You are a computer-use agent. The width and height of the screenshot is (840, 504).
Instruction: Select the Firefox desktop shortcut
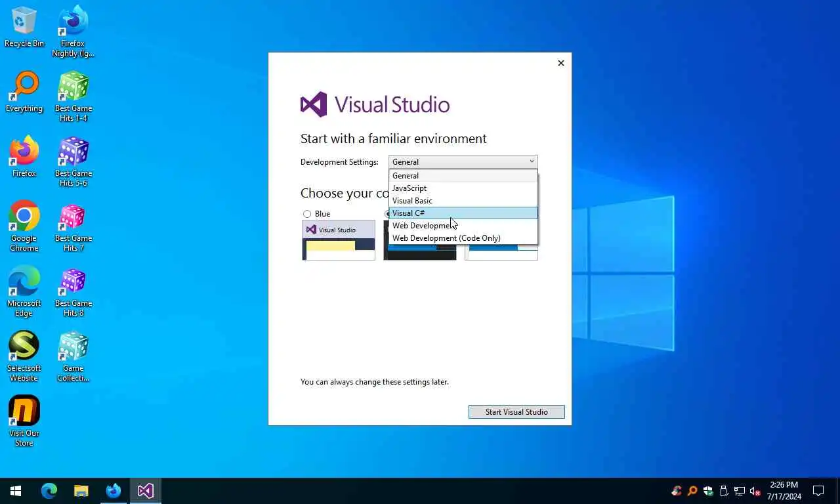click(24, 157)
